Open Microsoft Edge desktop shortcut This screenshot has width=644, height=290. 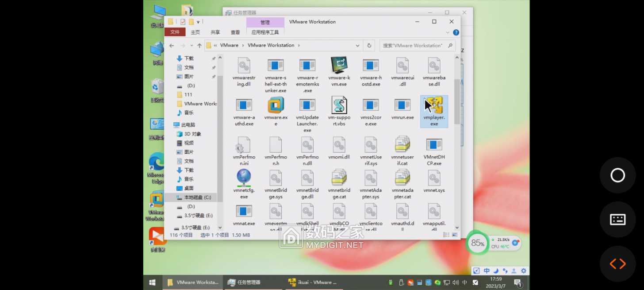[157, 168]
